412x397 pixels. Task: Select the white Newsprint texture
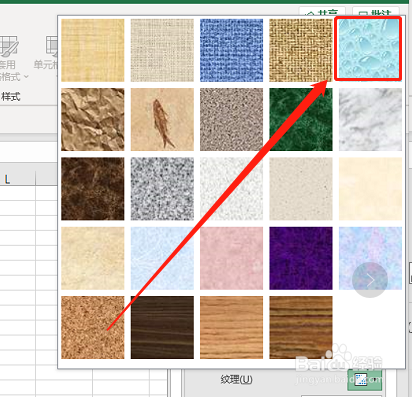(231, 189)
